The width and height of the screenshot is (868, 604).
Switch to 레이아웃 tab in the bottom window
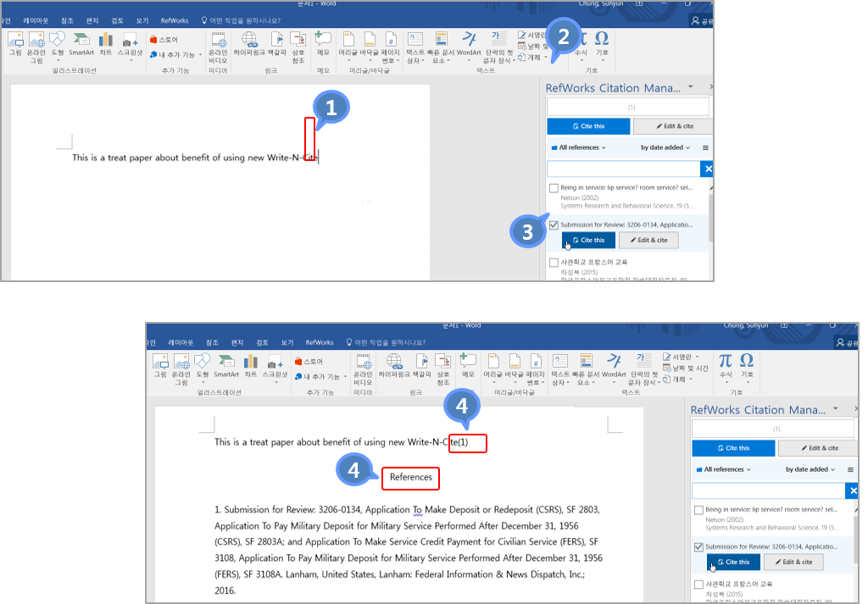[181, 342]
